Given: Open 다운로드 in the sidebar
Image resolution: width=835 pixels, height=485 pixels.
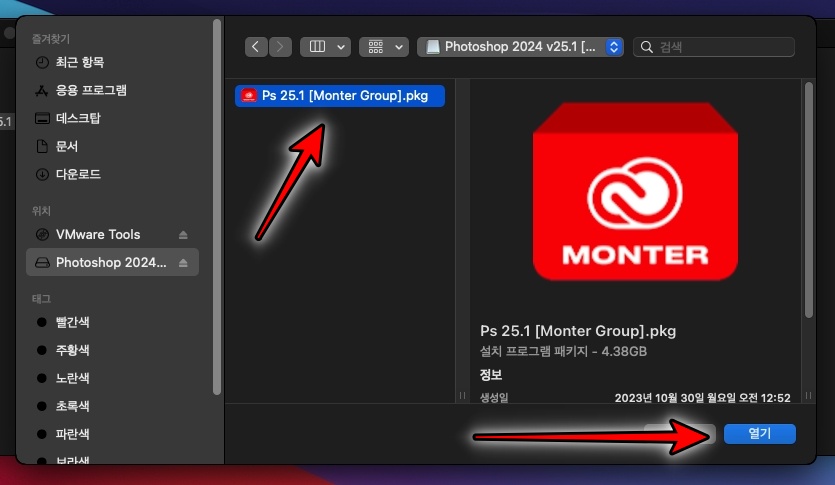Looking at the screenshot, I should pos(78,174).
